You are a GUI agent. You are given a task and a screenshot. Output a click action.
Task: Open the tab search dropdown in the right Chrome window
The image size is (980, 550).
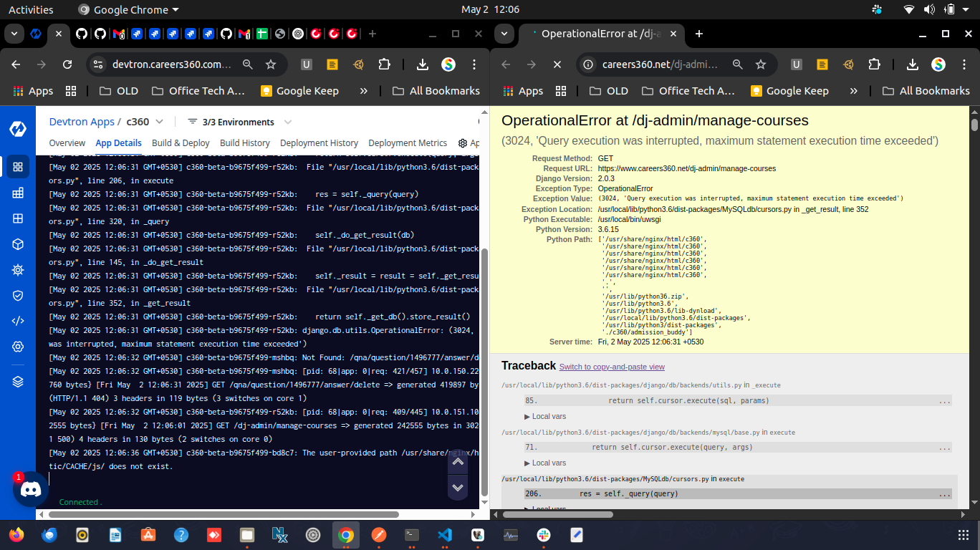504,34
